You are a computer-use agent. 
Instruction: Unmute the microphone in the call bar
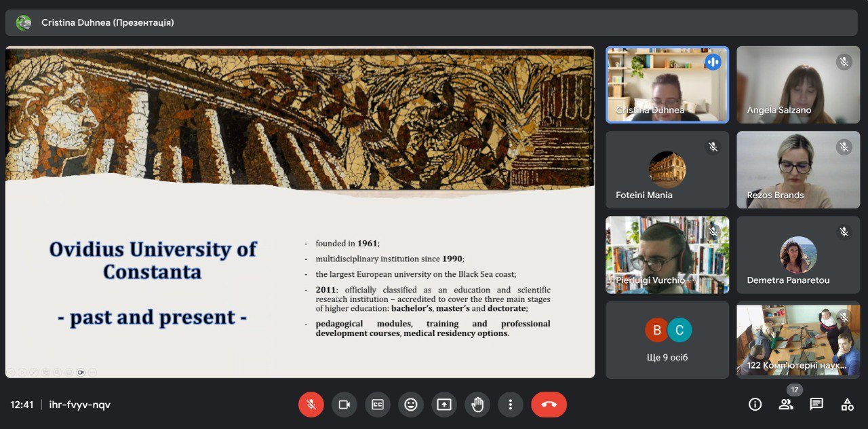pos(311,405)
